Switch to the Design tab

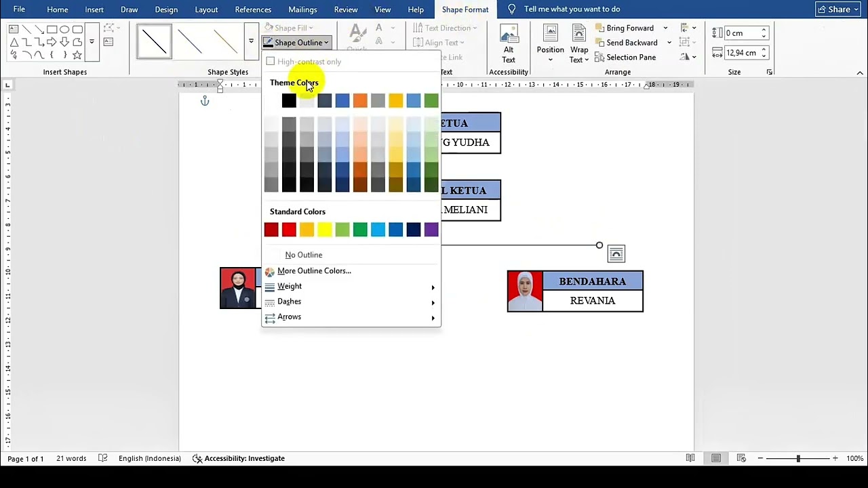click(x=166, y=9)
